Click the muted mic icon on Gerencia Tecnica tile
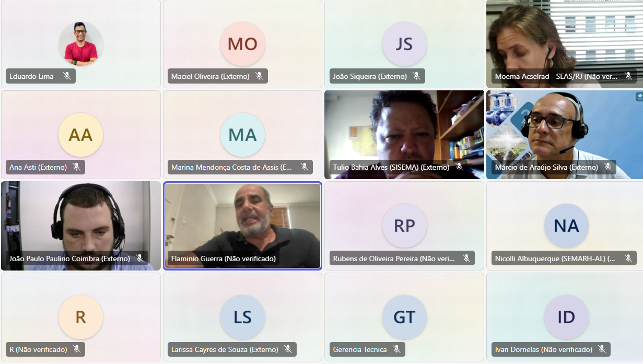Viewport: 643px width, 364px height. (x=396, y=349)
